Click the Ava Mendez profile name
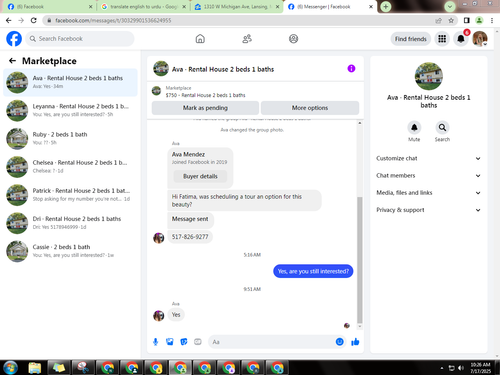The image size is (500, 375). pos(188,154)
